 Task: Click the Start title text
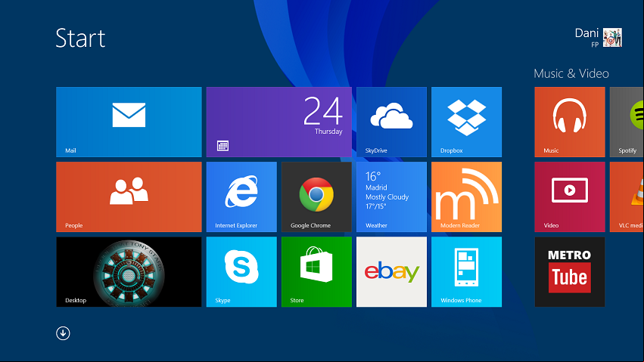pyautogui.click(x=80, y=38)
